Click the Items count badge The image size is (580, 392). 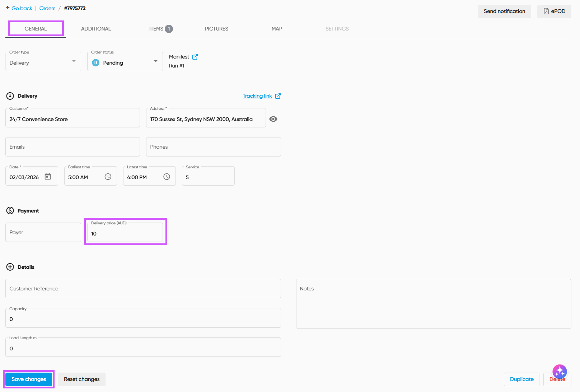pyautogui.click(x=169, y=29)
